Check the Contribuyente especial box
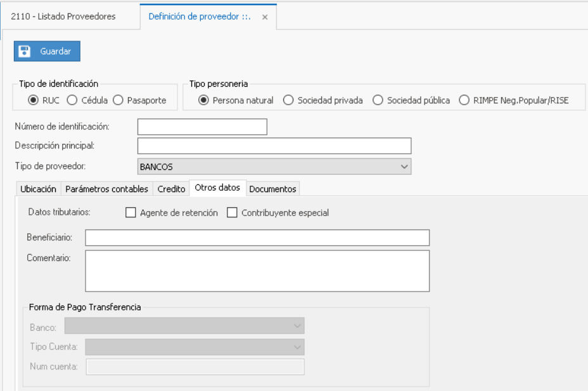 (232, 213)
